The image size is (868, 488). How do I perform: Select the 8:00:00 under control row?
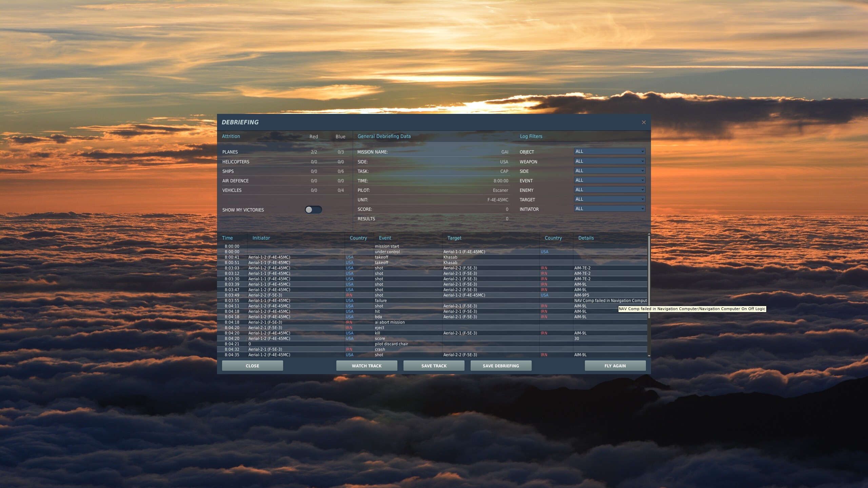432,252
